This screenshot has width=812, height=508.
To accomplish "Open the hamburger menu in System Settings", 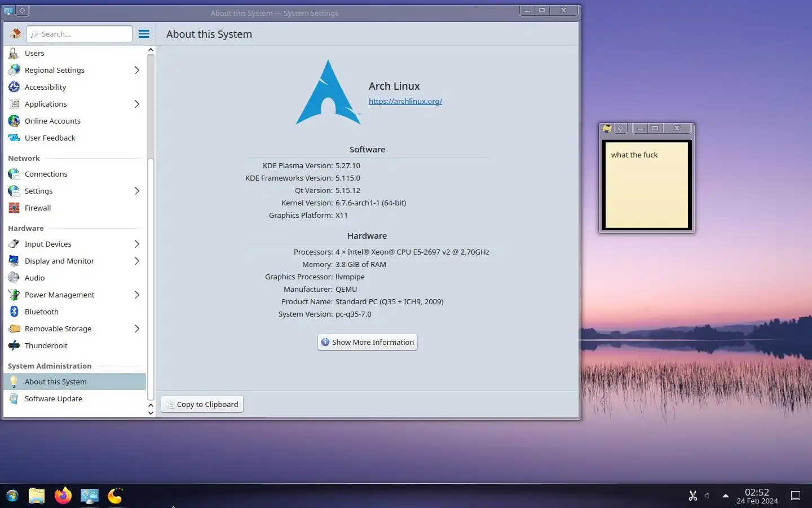I will [144, 34].
